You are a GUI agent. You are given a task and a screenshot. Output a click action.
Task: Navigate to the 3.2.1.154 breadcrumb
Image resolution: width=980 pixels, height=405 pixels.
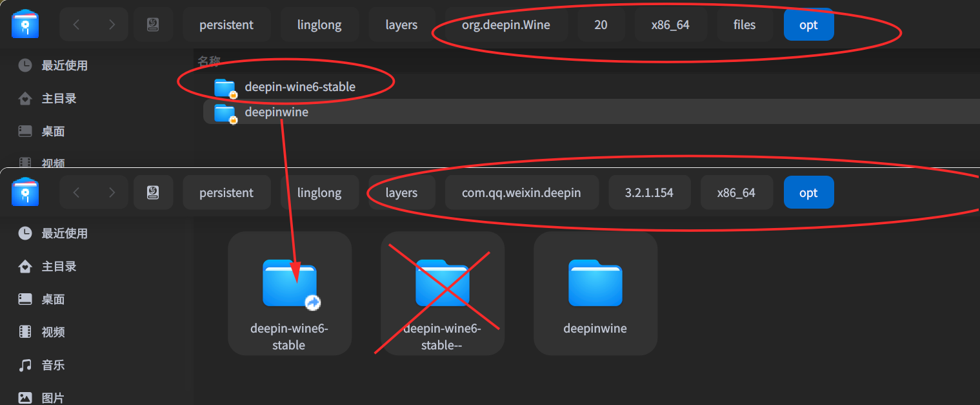coord(649,192)
